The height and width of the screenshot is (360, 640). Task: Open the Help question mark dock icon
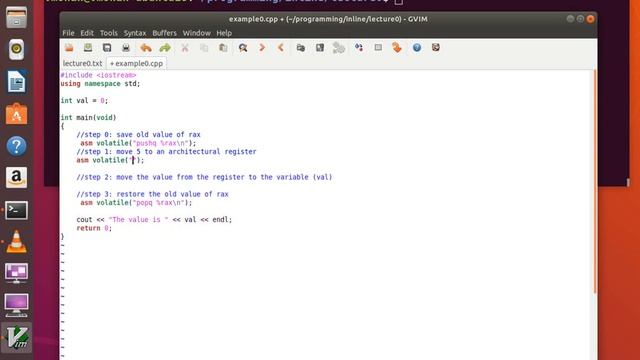point(16,146)
